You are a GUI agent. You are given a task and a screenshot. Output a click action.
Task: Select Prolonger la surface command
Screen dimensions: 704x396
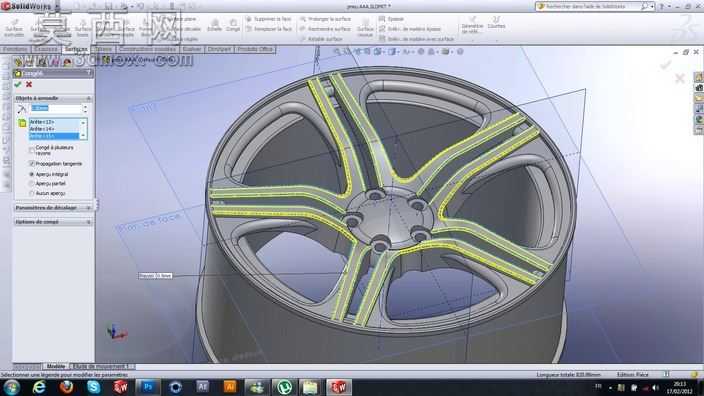coord(325,19)
